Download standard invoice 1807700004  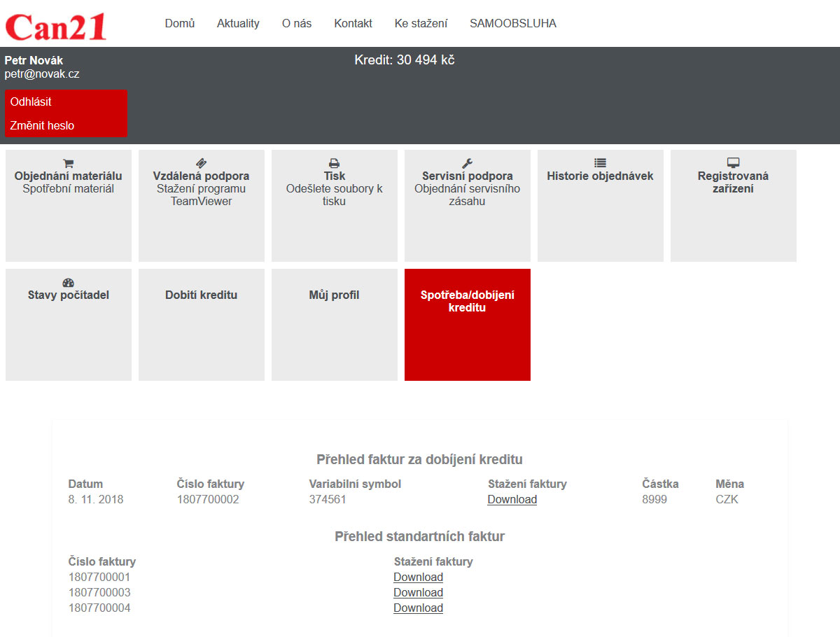(x=418, y=608)
